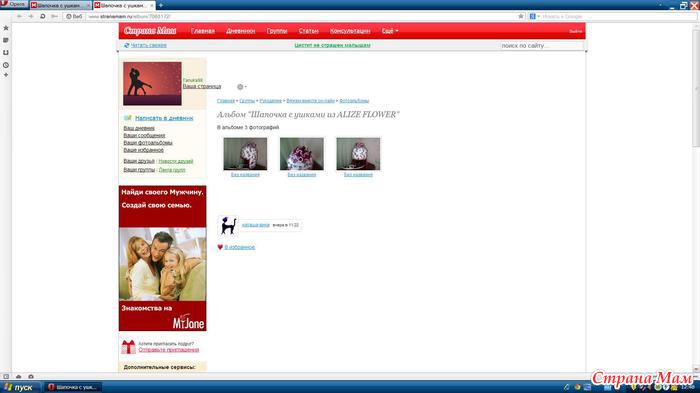The image size is (700, 393).
Task: Click the browser reload button
Action: point(42,17)
